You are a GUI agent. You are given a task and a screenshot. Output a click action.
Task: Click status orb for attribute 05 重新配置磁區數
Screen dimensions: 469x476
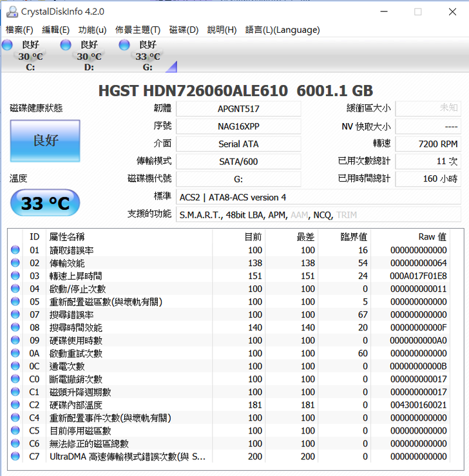15,301
